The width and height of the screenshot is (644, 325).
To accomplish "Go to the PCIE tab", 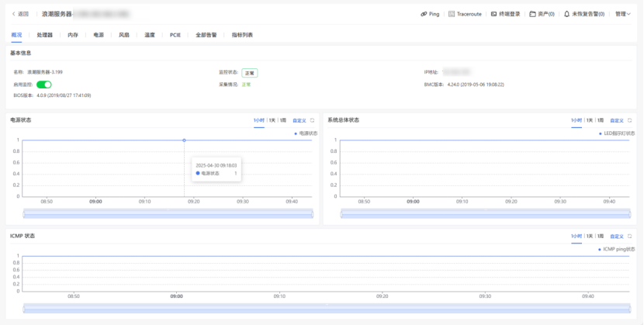I will [175, 35].
